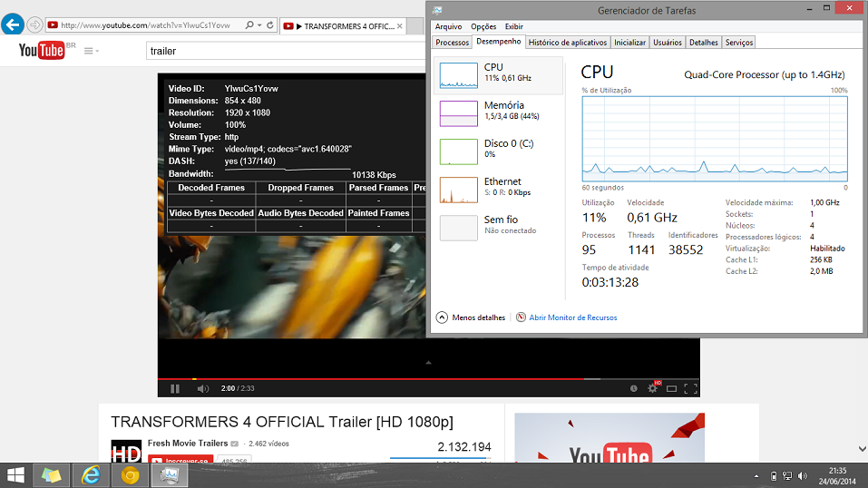Image resolution: width=868 pixels, height=488 pixels.
Task: Click the YouTube logo
Action: [42, 51]
